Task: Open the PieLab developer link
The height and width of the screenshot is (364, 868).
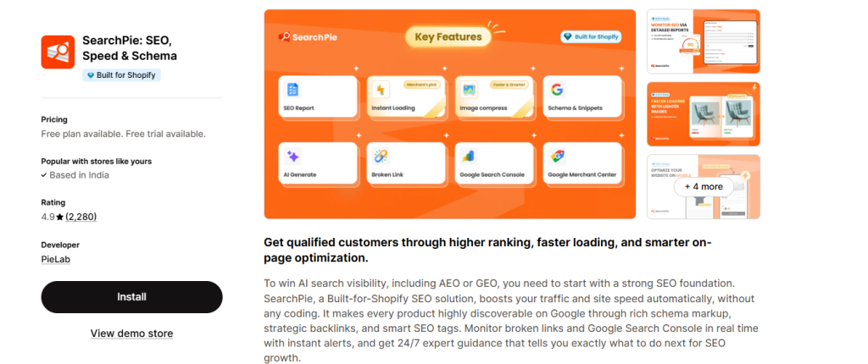Action: (x=55, y=259)
